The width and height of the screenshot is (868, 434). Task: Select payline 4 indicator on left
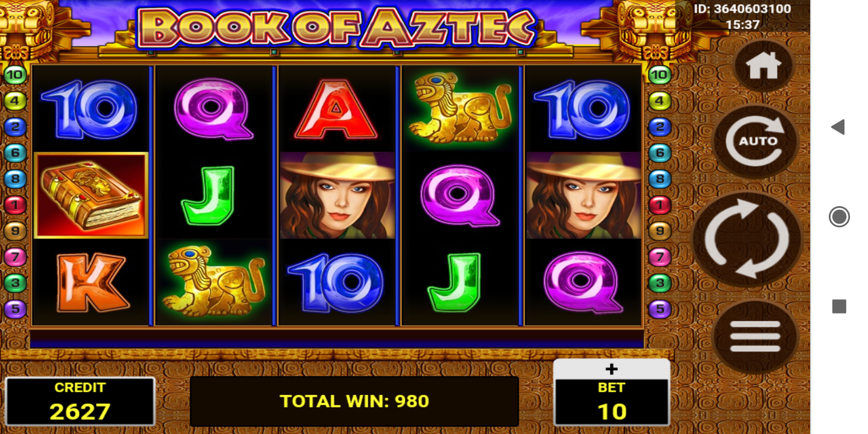point(16,101)
